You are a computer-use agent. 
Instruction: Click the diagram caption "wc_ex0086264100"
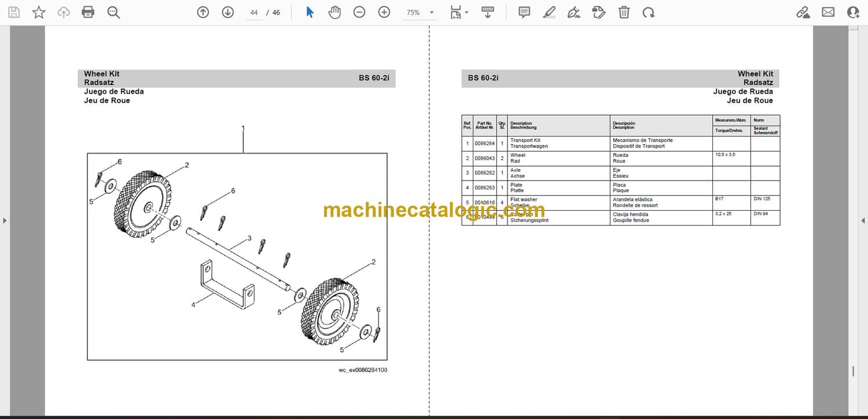click(x=363, y=370)
